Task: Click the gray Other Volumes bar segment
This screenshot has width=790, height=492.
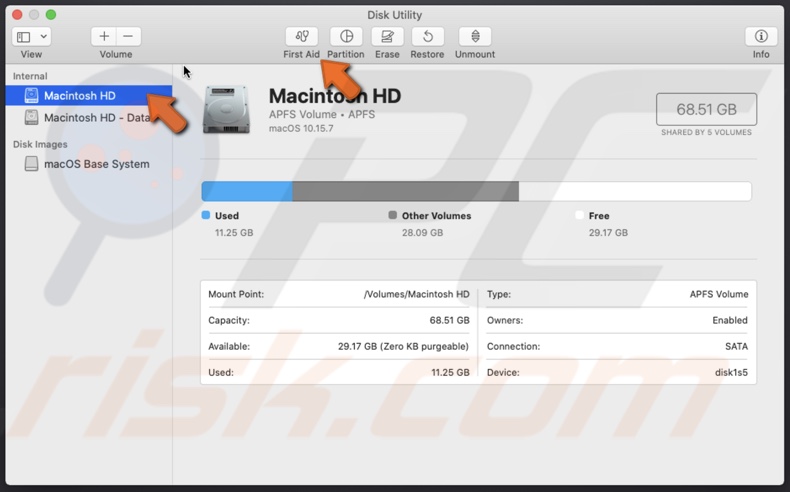Action: click(406, 191)
